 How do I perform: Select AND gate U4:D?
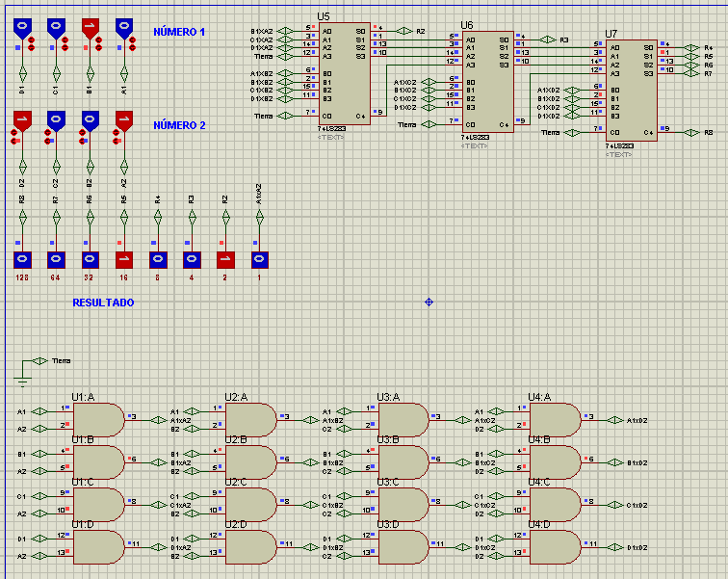click(556, 547)
